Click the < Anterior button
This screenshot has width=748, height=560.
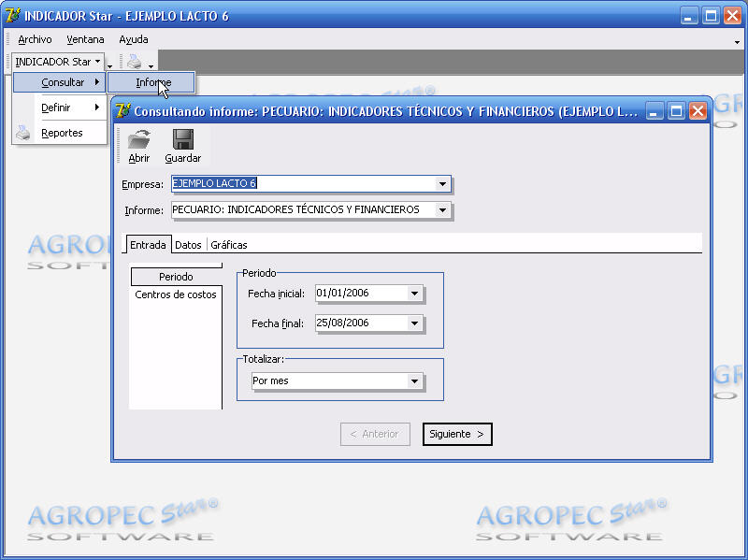(x=375, y=434)
